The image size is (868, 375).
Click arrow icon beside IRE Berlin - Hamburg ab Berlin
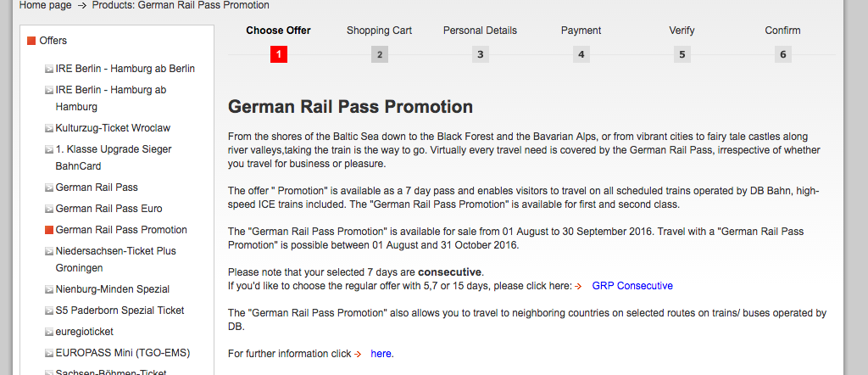[x=49, y=70]
